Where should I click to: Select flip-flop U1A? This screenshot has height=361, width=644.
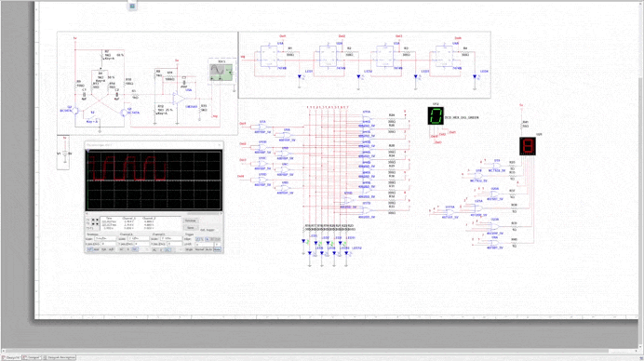tap(269, 56)
